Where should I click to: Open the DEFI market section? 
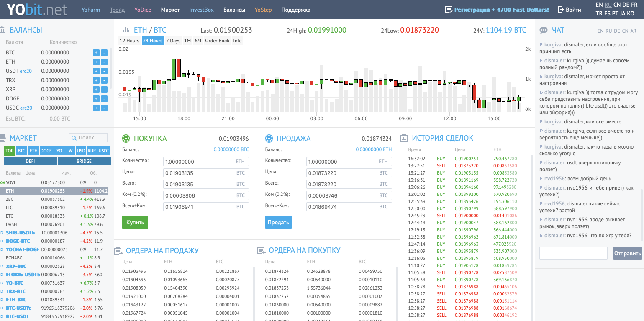[31, 161]
